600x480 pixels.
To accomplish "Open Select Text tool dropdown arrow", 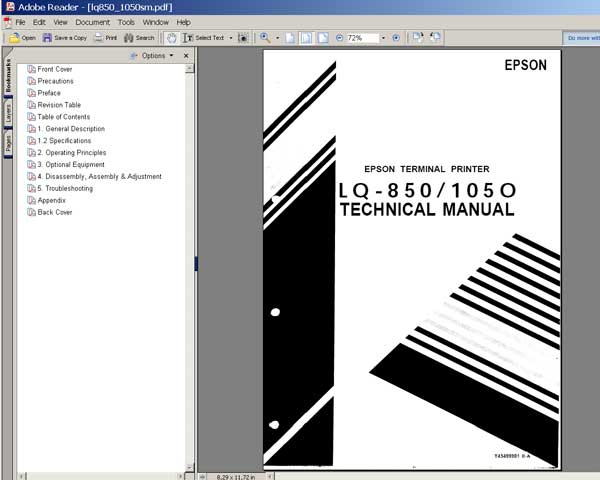I will [x=231, y=38].
